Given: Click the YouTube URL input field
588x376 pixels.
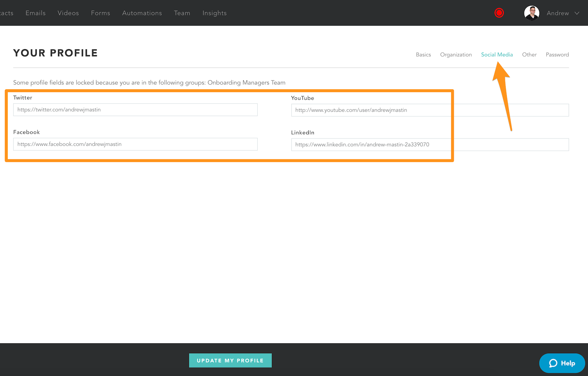Looking at the screenshot, I should click(430, 110).
